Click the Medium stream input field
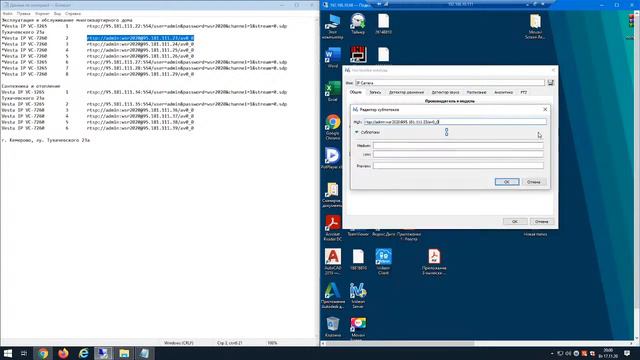Screen dimensions: 640x360 (x=458, y=145)
